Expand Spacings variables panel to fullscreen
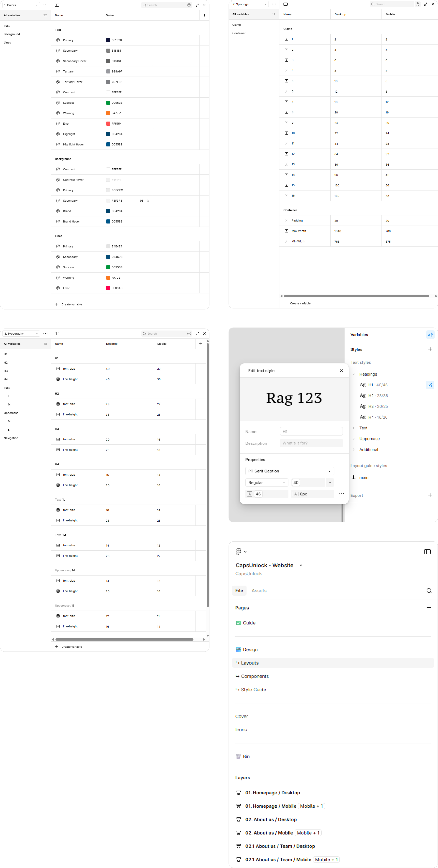This screenshot has height=868, width=438. point(426,4)
